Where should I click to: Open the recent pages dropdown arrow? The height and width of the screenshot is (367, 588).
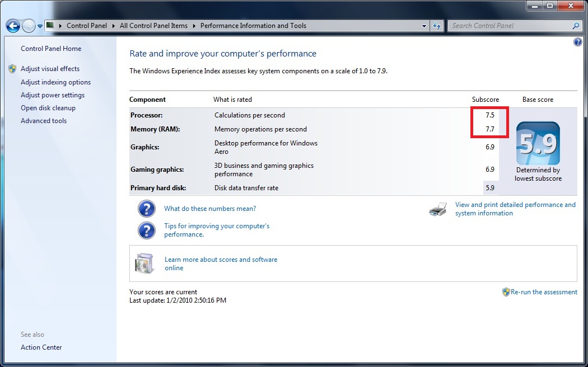[x=40, y=26]
